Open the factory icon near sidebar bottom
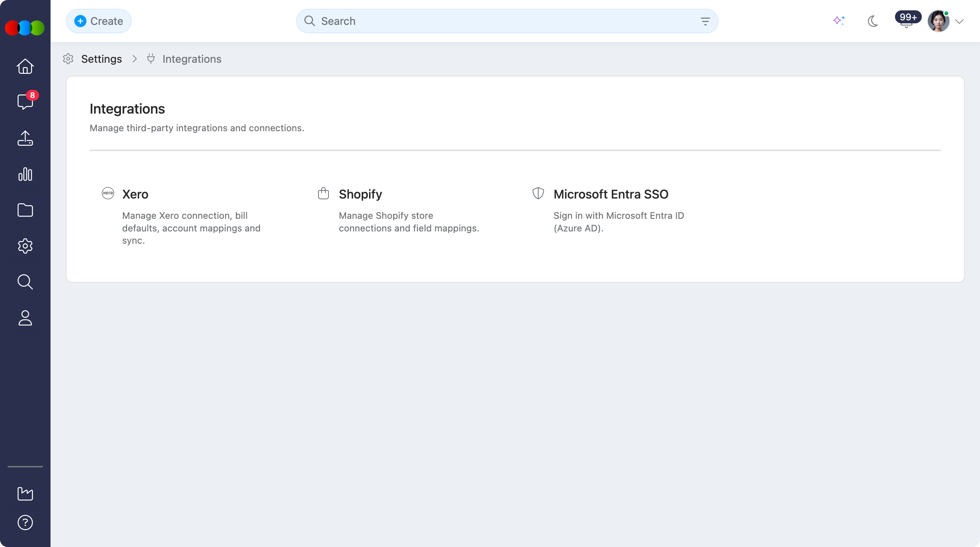Image resolution: width=980 pixels, height=547 pixels. click(x=25, y=493)
